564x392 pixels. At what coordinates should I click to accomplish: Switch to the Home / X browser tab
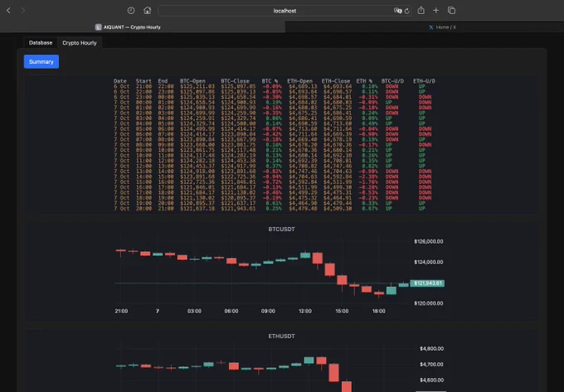pyautogui.click(x=425, y=27)
